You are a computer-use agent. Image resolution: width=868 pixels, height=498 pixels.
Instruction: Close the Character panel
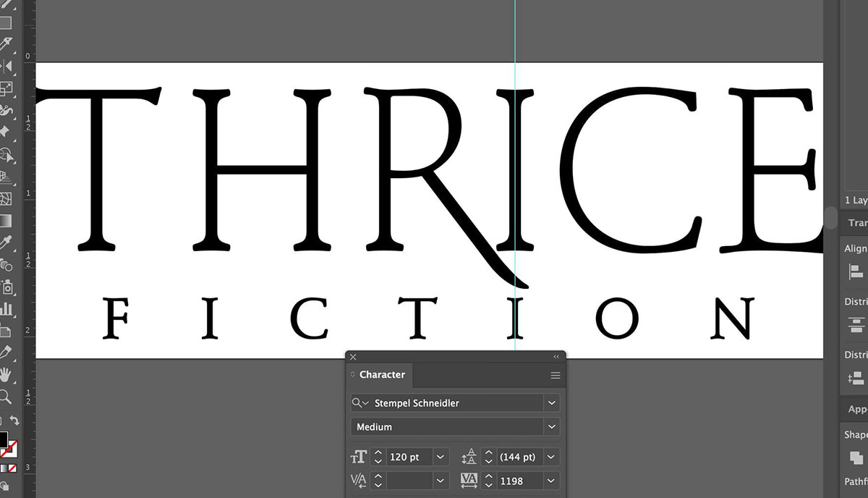[353, 357]
